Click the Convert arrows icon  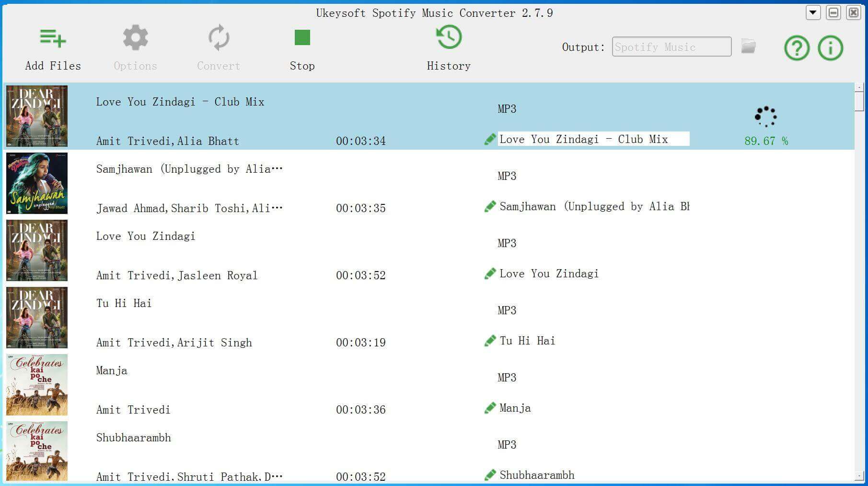(x=219, y=37)
